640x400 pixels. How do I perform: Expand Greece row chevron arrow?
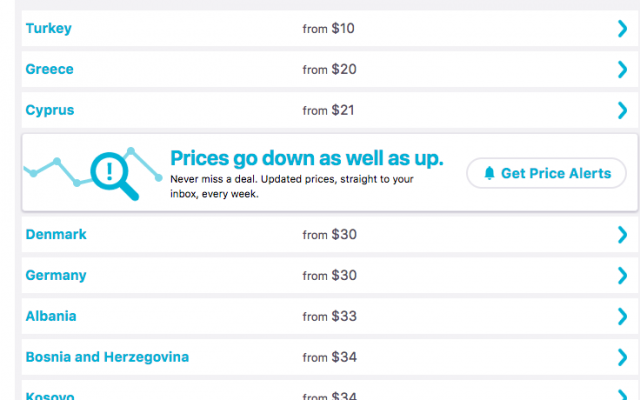pyautogui.click(x=623, y=70)
